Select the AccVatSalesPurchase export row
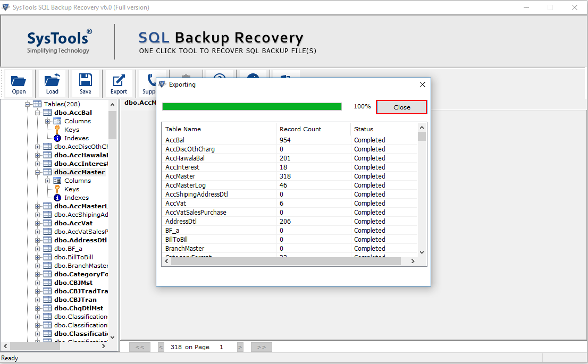 [x=290, y=213]
